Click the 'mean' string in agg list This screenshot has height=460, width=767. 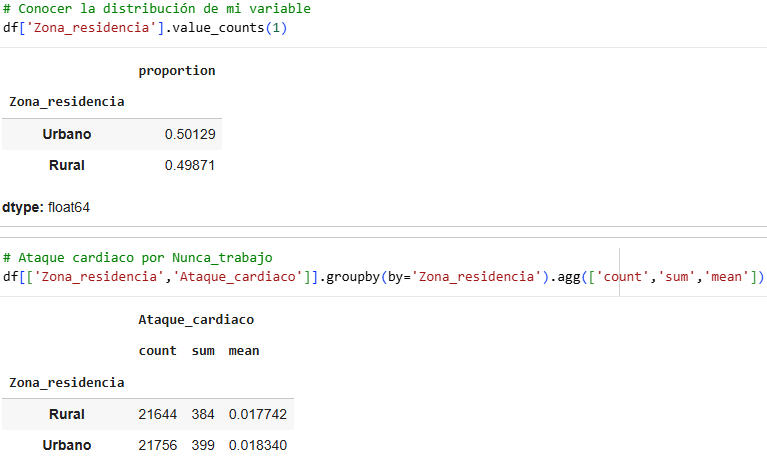(x=726, y=277)
